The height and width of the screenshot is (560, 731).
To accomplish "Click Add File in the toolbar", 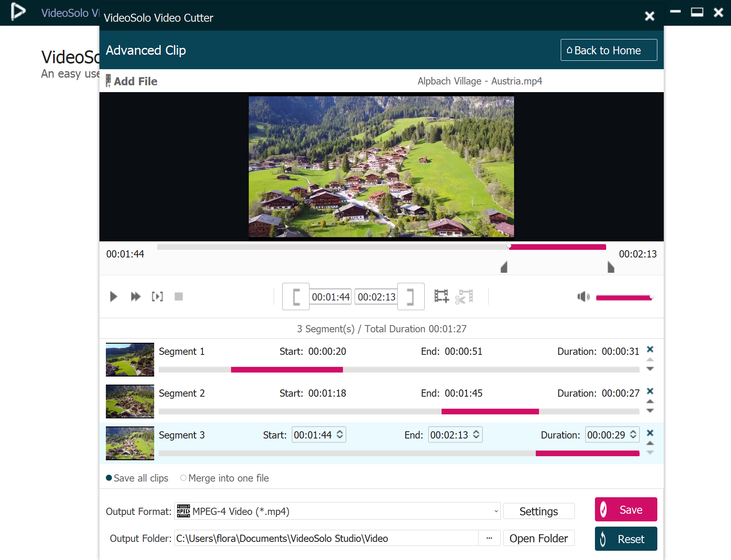I will tap(132, 81).
